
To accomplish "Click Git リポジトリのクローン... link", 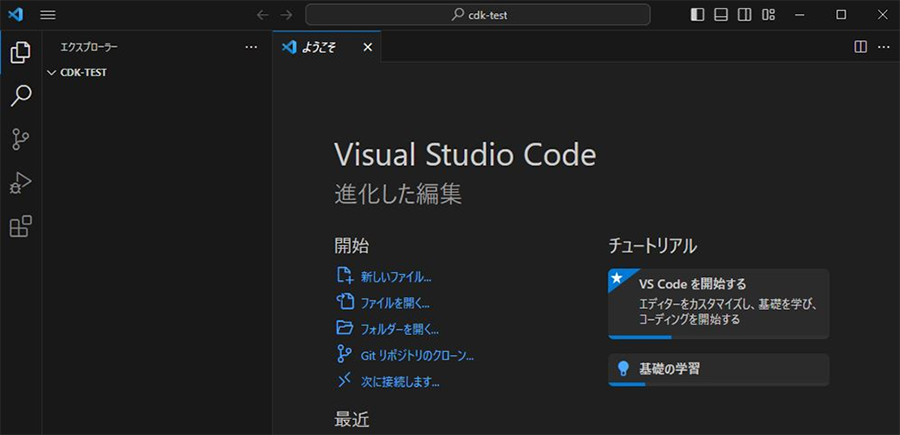I will pos(417,356).
